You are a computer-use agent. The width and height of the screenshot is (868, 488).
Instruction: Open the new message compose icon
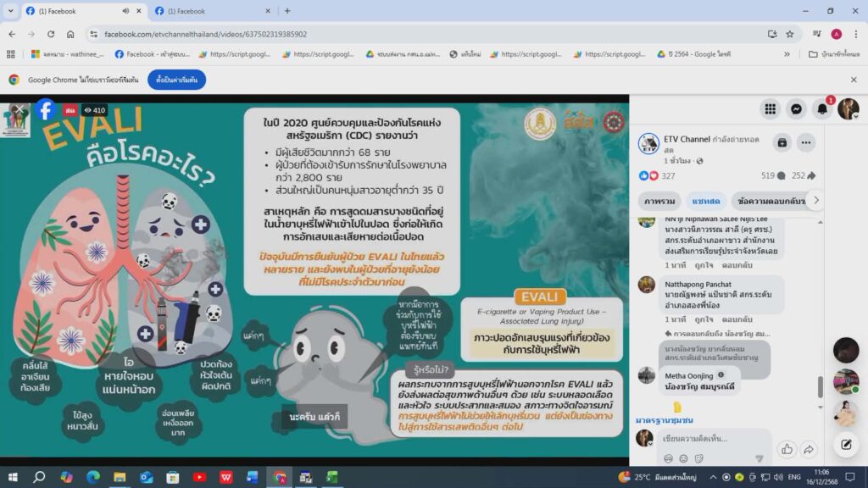coord(846,444)
